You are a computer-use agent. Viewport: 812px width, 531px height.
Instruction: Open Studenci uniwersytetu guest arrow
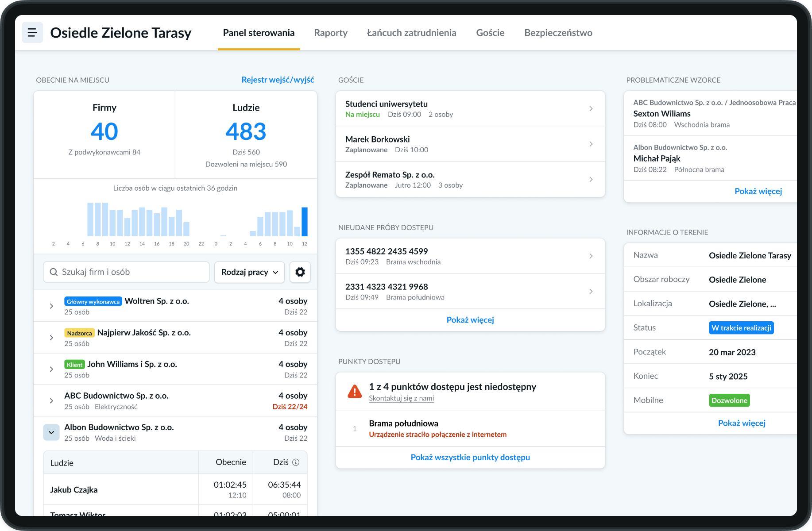[x=591, y=108]
